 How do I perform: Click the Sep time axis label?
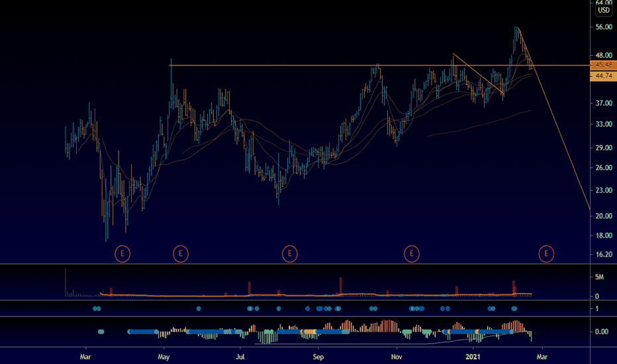click(x=318, y=357)
